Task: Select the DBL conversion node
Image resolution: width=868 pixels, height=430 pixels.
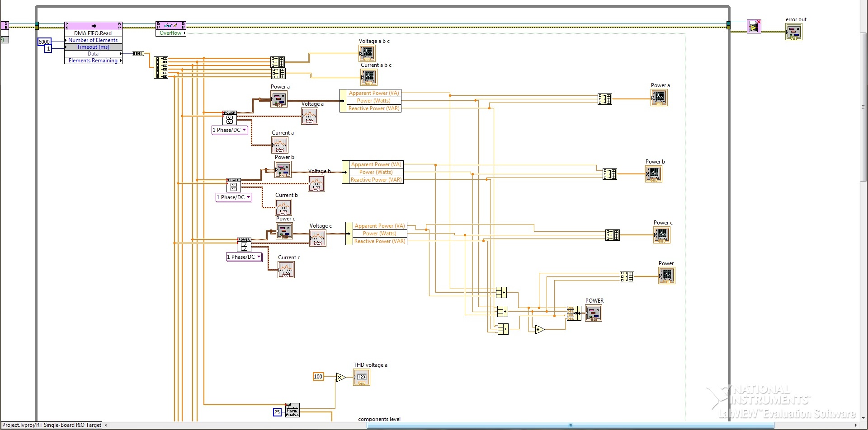Action: point(138,54)
